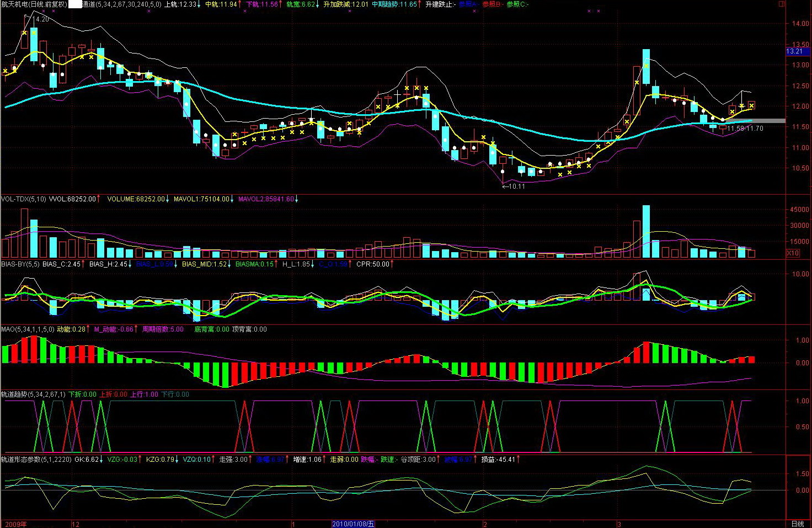Open the 轨道趋势 indicator label

tap(33, 394)
